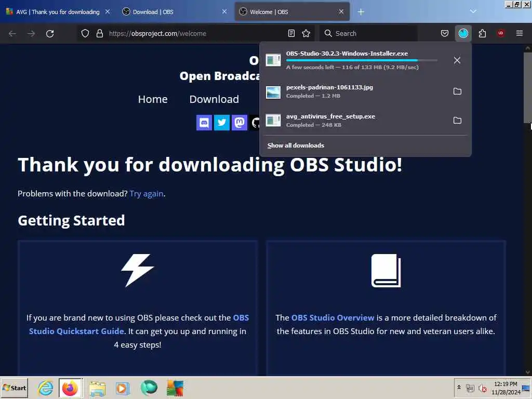
Task: Show pexels-padrinan-1061133.jpg in folder
Action: (457, 91)
